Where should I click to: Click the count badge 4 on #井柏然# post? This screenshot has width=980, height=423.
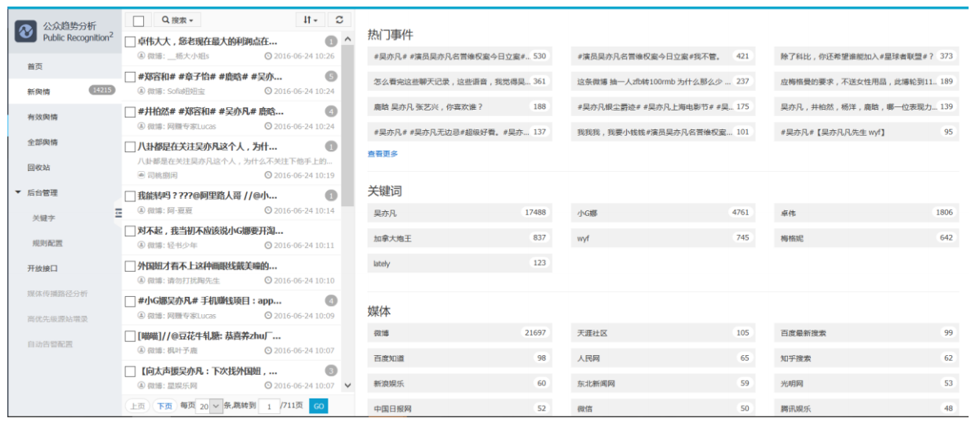tap(331, 112)
